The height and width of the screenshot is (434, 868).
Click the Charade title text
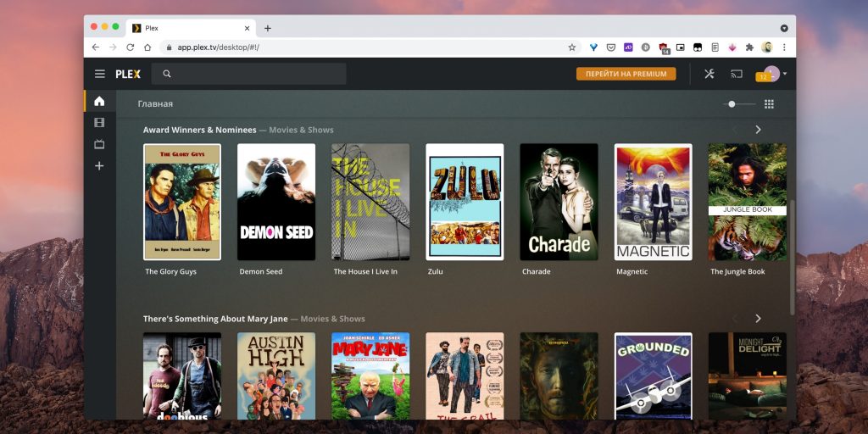point(537,272)
